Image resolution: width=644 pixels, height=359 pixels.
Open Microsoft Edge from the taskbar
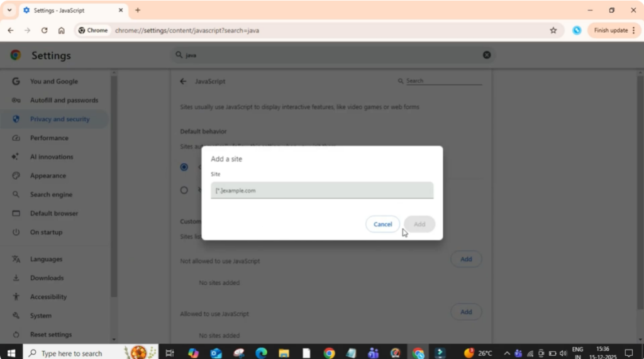click(261, 353)
